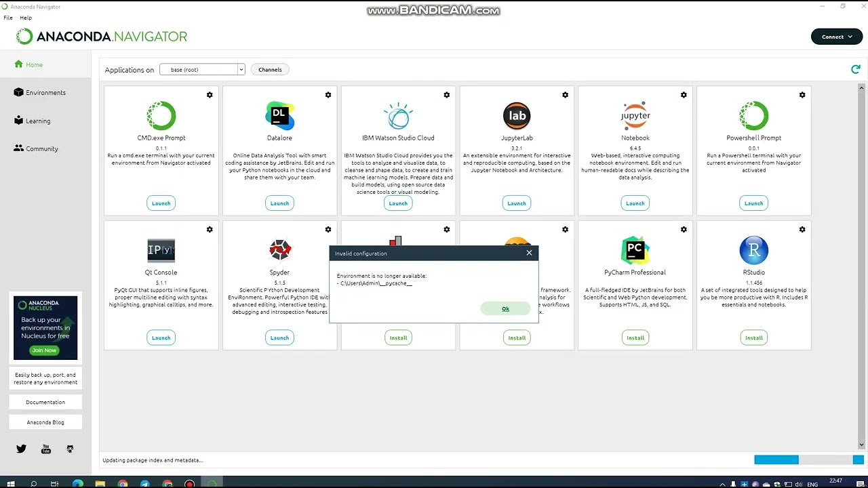Open Datalore tile settings gear
The image size is (868, 488).
pos(328,95)
